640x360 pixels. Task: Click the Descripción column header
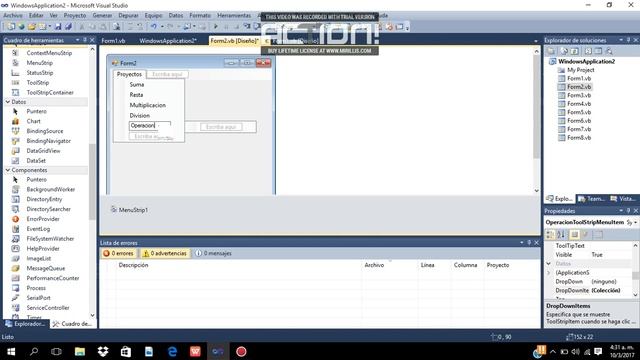(133, 265)
